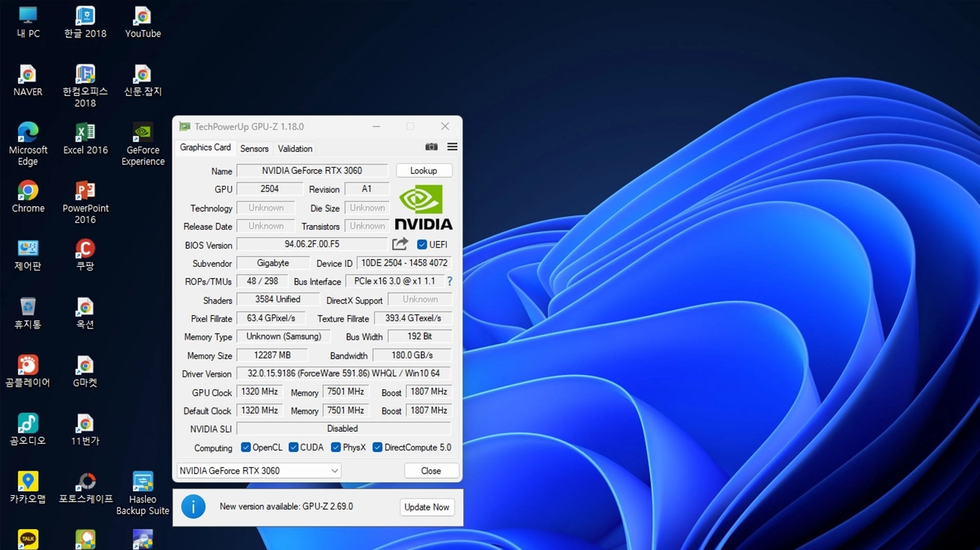
Task: Click the BIOS export share icon
Action: (400, 244)
